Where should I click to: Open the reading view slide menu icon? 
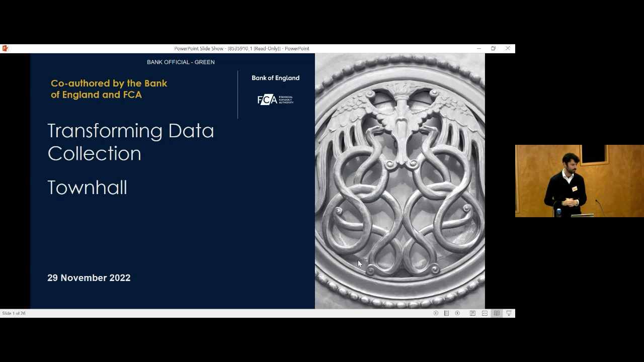[446, 313]
